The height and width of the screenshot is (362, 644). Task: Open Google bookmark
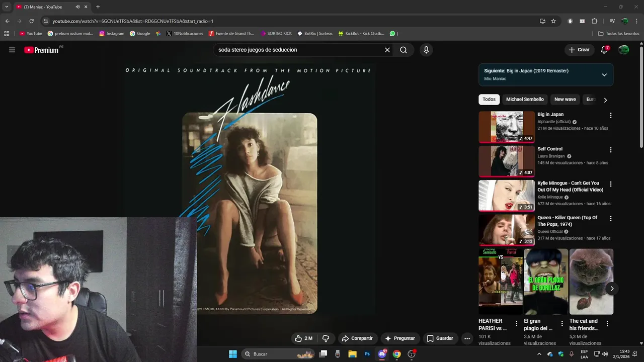click(x=140, y=34)
